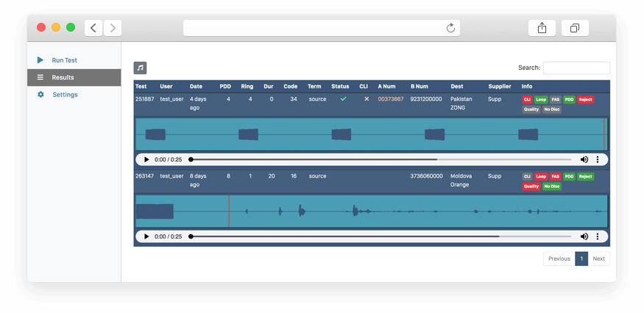The image size is (644, 313).
Task: Click the browser share icon
Action: pos(542,28)
